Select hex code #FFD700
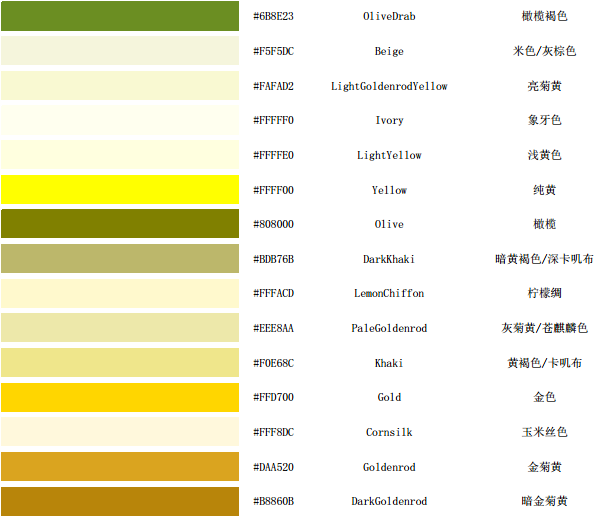Screen dimensions: 603x518 [273, 397]
